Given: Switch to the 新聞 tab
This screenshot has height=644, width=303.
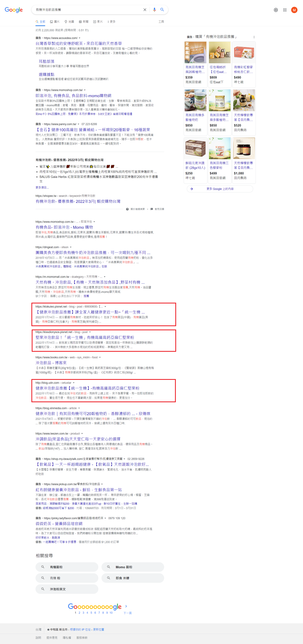Looking at the screenshot, I should [84, 22].
